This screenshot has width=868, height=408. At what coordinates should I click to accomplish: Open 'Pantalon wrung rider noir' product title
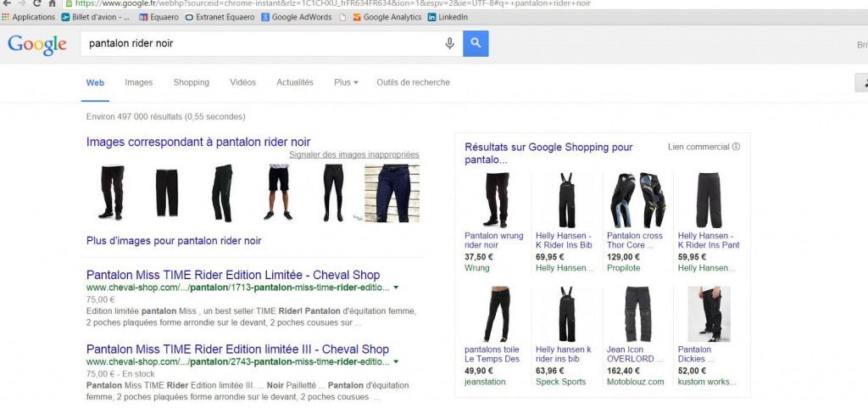494,240
